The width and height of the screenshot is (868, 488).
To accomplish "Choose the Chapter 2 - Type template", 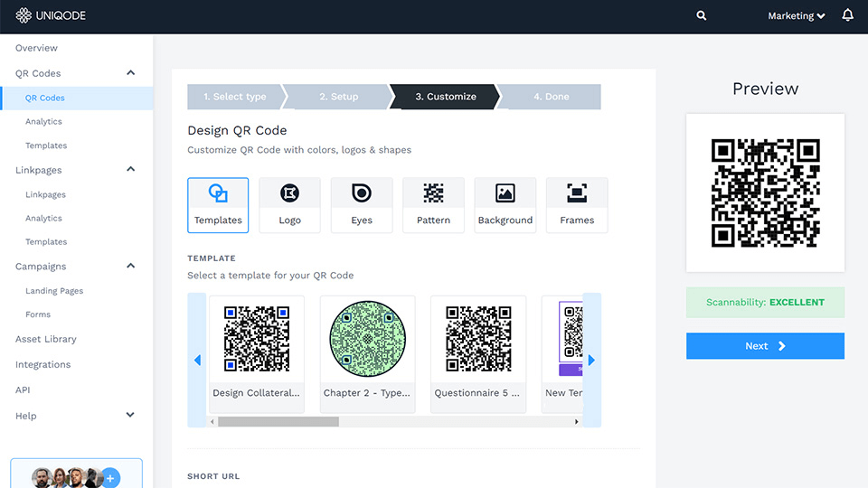I will coord(368,354).
